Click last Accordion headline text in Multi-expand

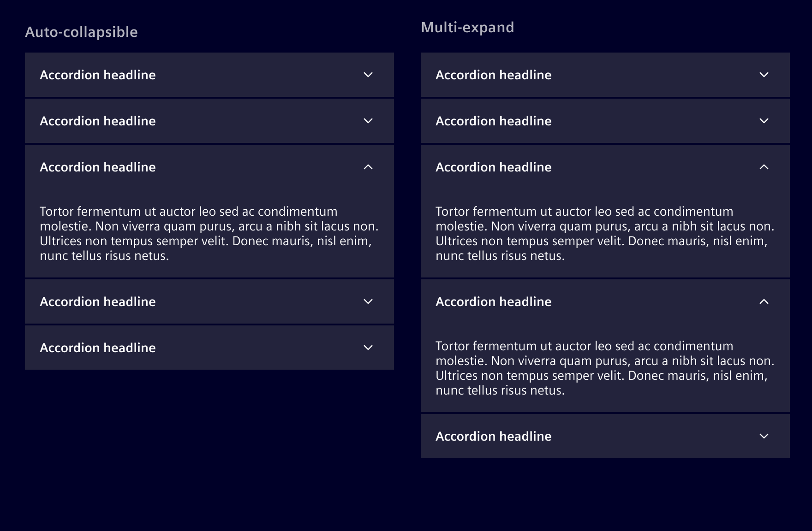[x=494, y=436]
